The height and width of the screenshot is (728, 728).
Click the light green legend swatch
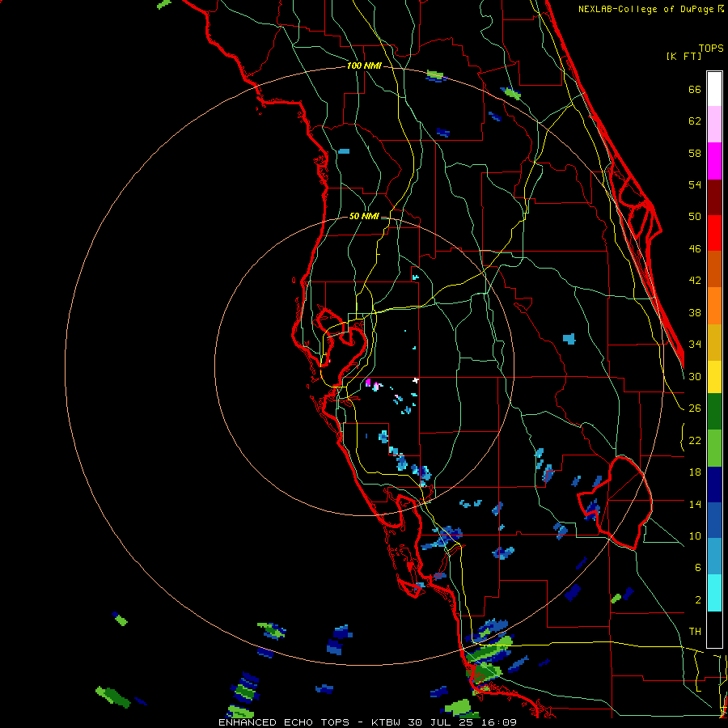(714, 448)
